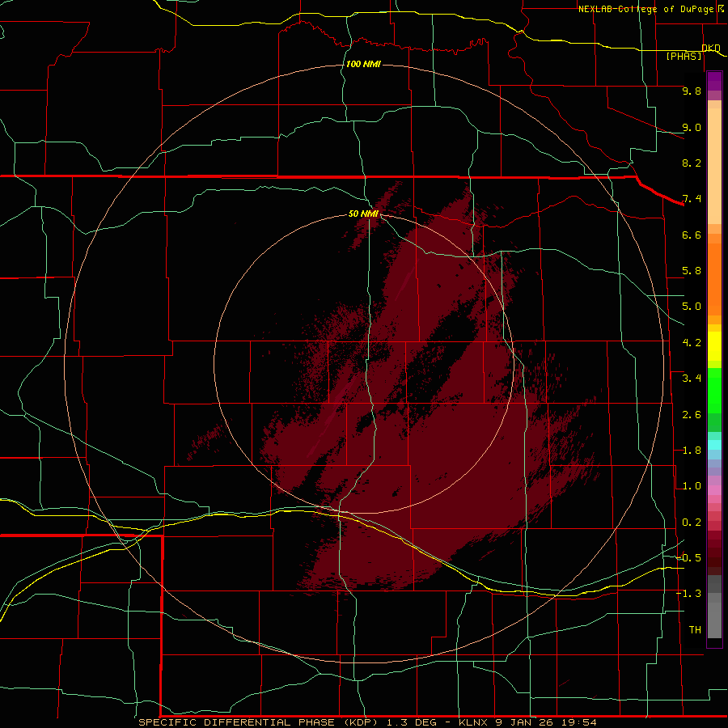Click the -1.3 scale value
728x728 pixels.
pyautogui.click(x=688, y=594)
